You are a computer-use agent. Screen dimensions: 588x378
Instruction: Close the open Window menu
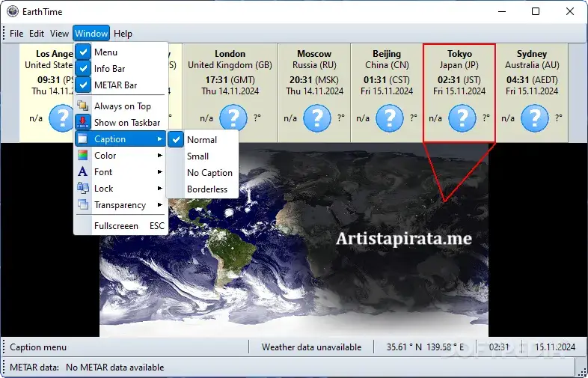pos(91,34)
